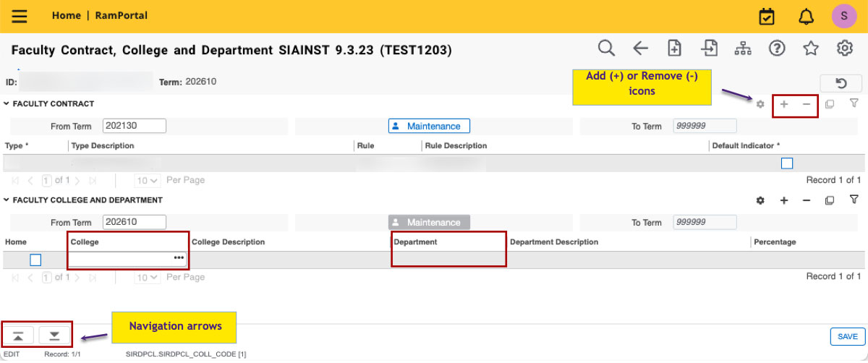Open the hamburger main menu
Viewport: 868px width, 363px height.
20,16
